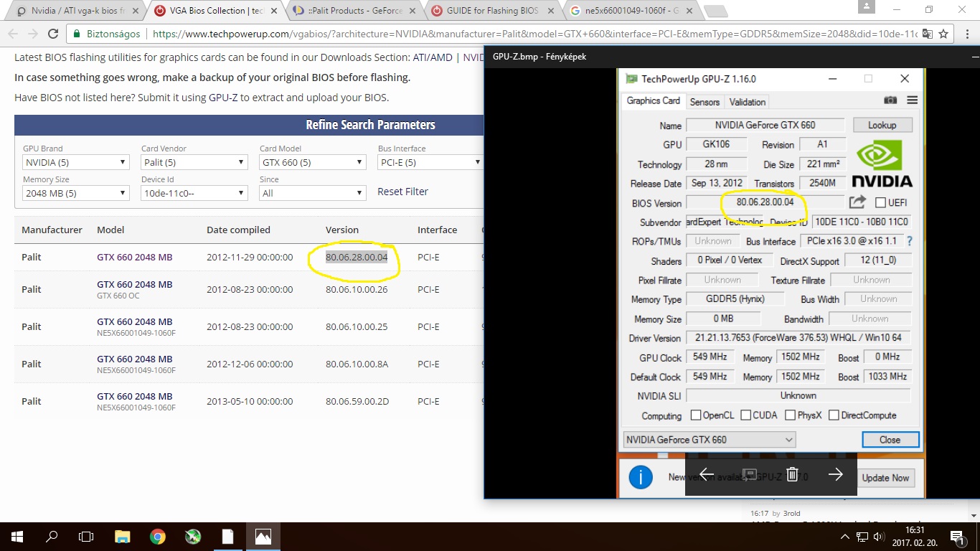Screen dimensions: 980x551
Task: Open the Action Center notification icon
Action: tap(957, 537)
